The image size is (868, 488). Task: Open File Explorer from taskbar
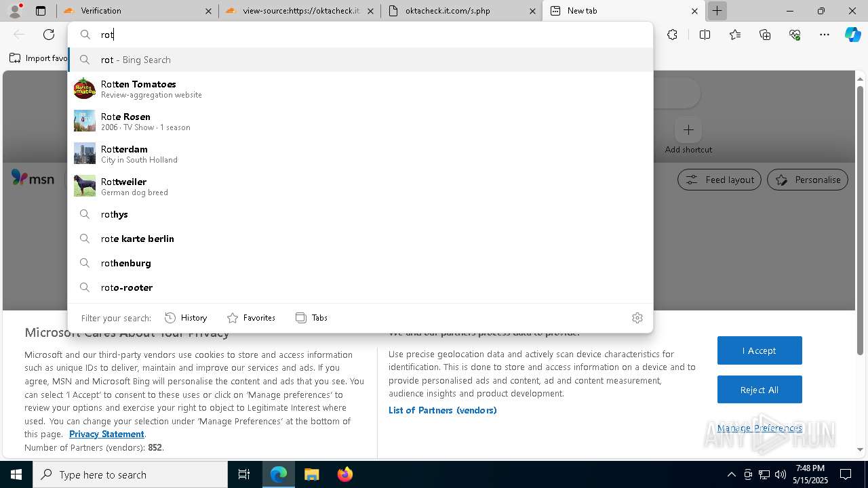pyautogui.click(x=311, y=474)
